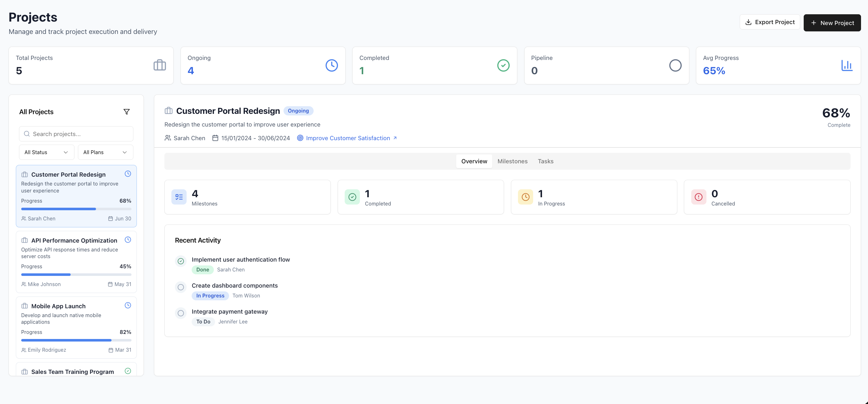Toggle the status circle for Create dashboard components task
This screenshot has height=404, width=868.
181,287
